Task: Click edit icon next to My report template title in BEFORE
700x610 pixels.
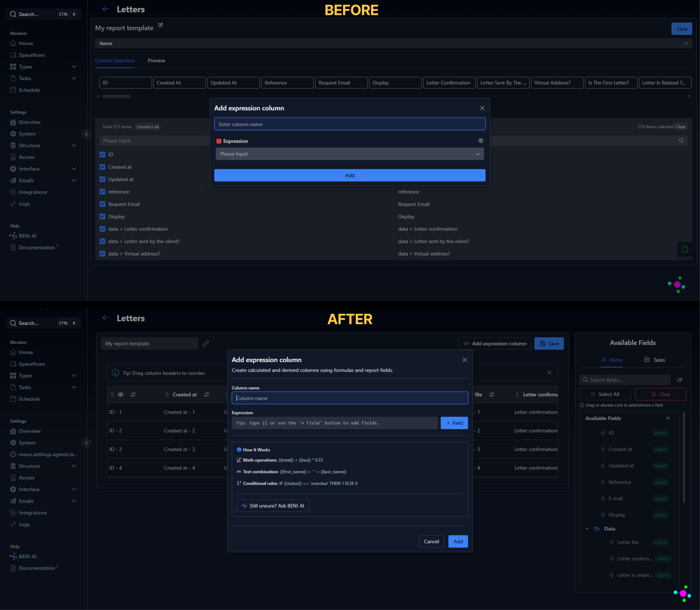Action: pyautogui.click(x=160, y=25)
